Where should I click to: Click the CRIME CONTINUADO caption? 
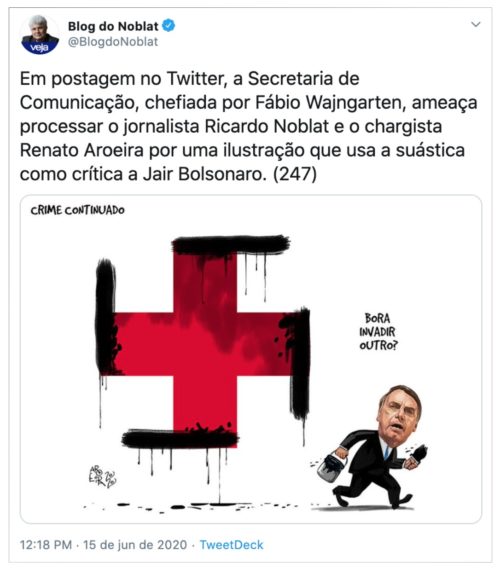(x=78, y=210)
